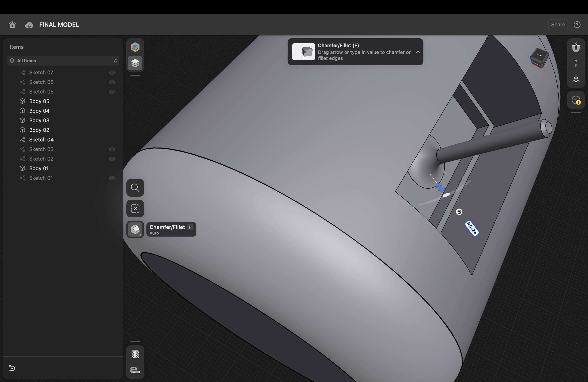Click the cloud sync icon
This screenshot has width=588, height=382.
coord(29,25)
